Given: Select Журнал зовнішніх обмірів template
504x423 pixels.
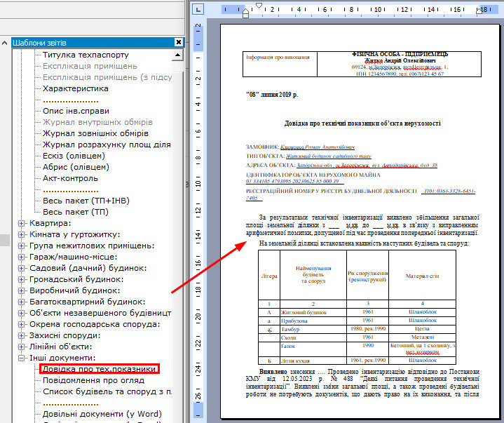Looking at the screenshot, I should [x=95, y=133].
